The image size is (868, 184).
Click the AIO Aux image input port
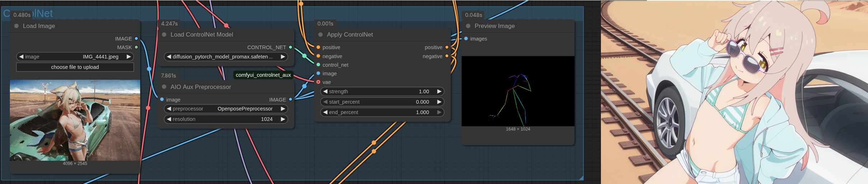pos(162,99)
